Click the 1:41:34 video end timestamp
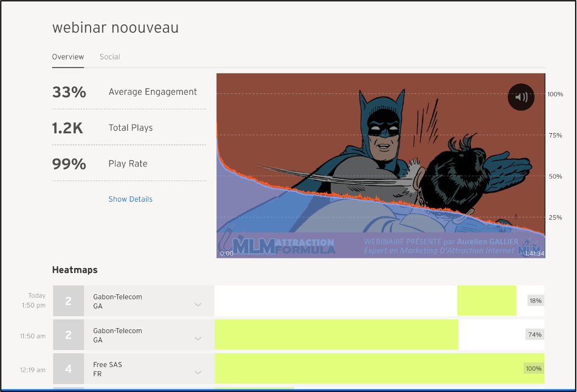Screen dimensions: 577x392 click(x=534, y=253)
